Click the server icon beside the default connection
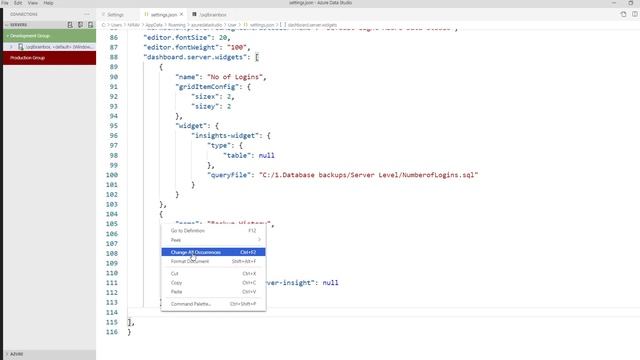This screenshot has height=360, width=640. pyautogui.click(x=21, y=47)
